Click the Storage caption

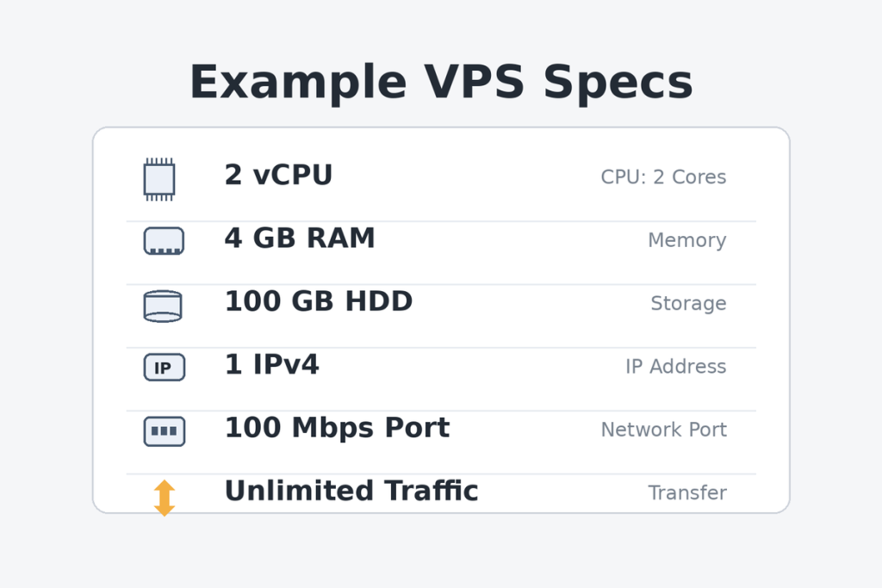coord(688,304)
